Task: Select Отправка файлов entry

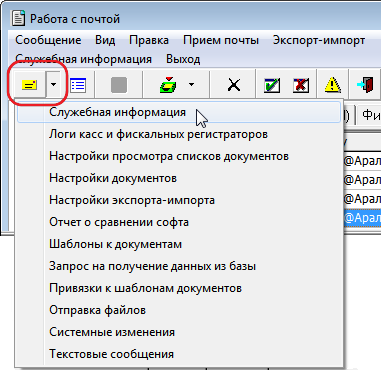Action: pyautogui.click(x=179, y=310)
